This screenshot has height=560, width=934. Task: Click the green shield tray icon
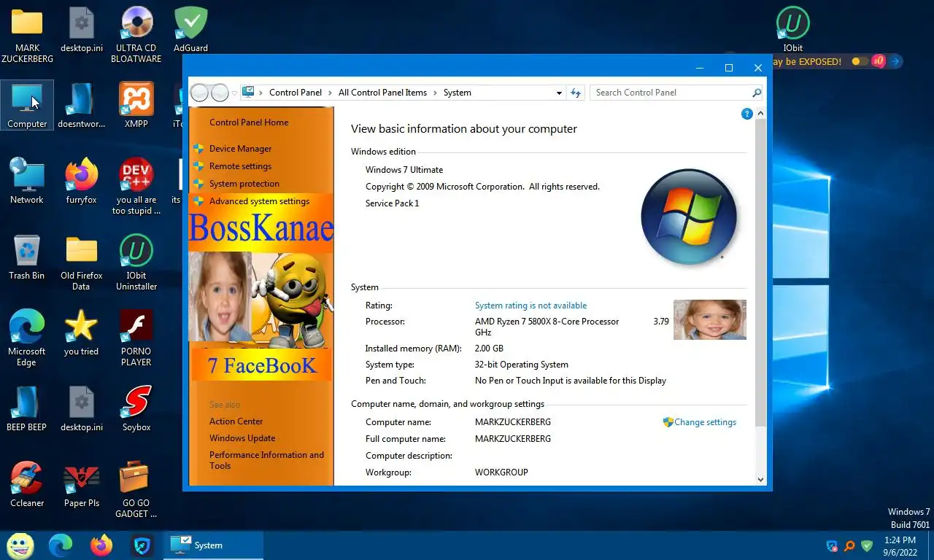pos(867,545)
